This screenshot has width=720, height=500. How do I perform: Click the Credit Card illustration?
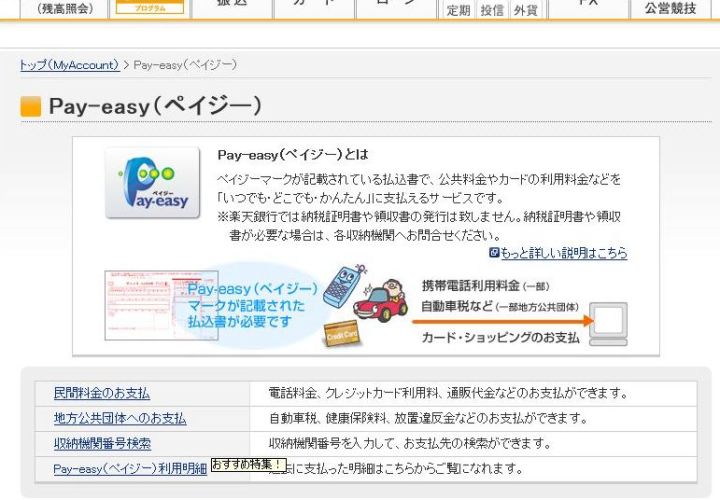pyautogui.click(x=342, y=334)
